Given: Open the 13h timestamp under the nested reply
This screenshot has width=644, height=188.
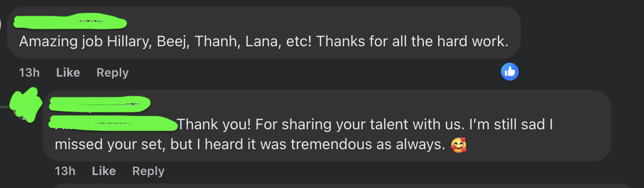Looking at the screenshot, I should [65, 171].
